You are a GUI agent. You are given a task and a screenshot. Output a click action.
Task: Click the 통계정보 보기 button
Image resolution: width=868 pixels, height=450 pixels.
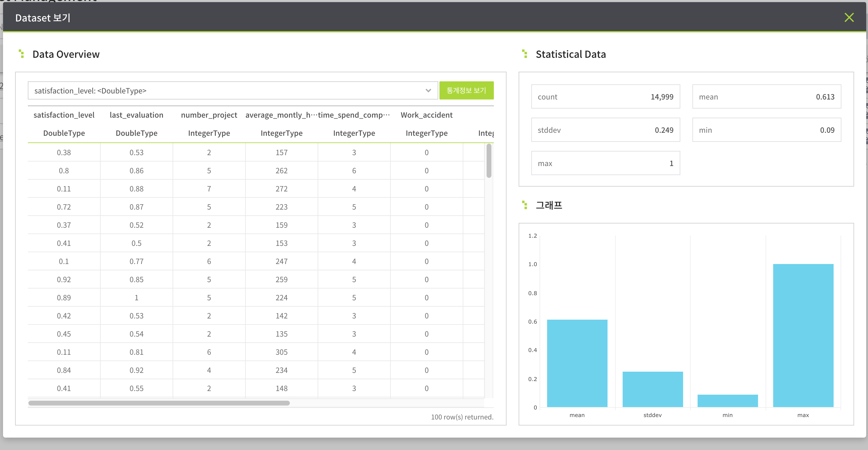point(466,90)
